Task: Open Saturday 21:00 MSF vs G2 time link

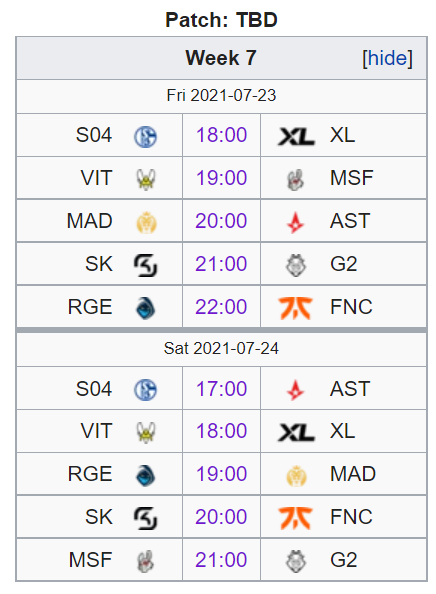Action: click(222, 560)
